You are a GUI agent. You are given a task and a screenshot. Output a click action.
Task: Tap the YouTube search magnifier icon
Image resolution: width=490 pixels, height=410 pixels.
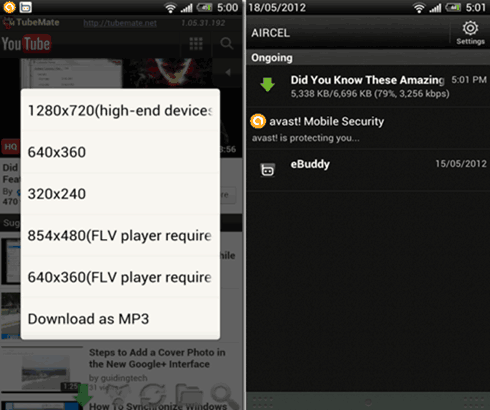(x=227, y=43)
